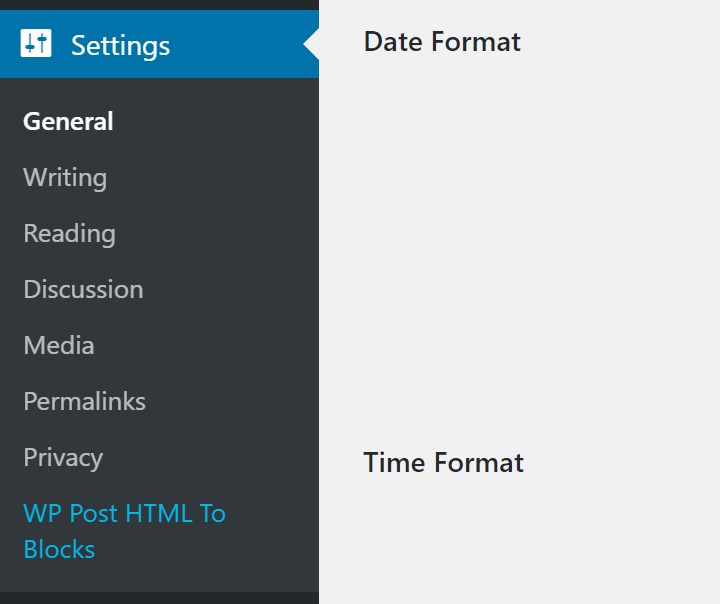Select the General settings submenu item

68,121
